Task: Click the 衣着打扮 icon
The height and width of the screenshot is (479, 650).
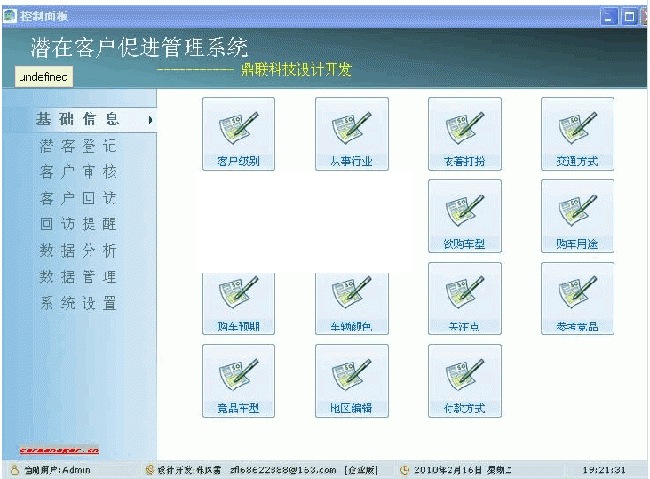Action: tap(464, 134)
